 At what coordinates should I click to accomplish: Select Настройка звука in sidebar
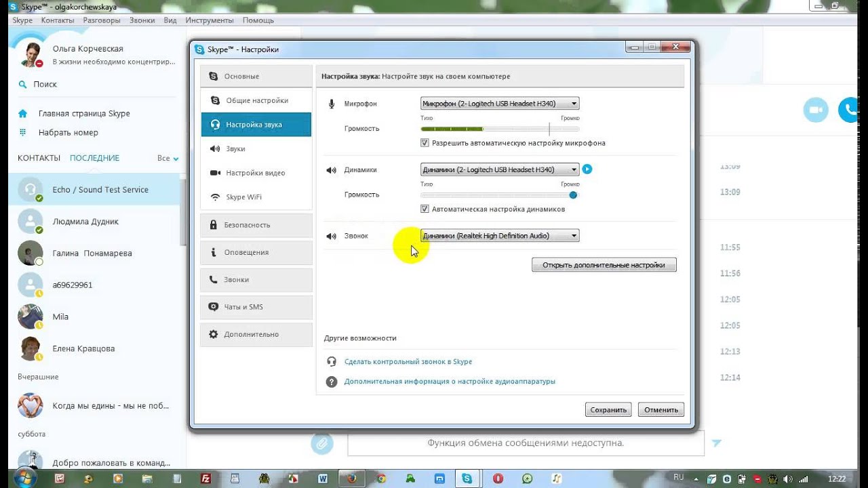tap(256, 125)
